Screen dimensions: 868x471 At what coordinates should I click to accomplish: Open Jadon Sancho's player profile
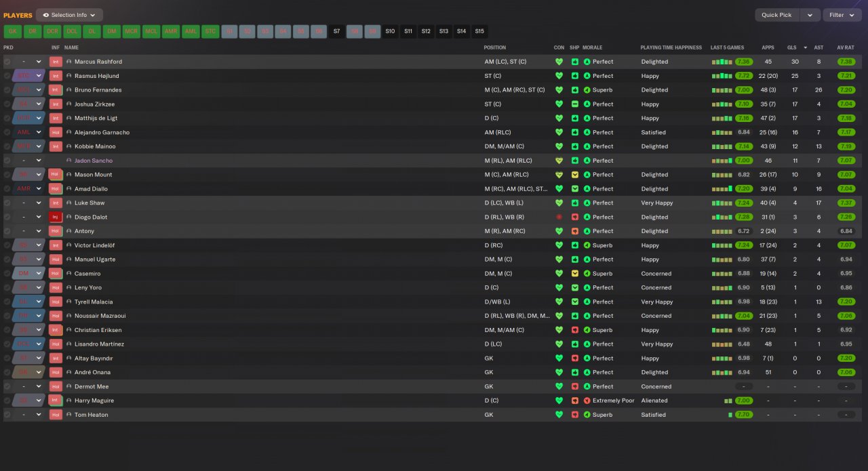click(x=94, y=161)
